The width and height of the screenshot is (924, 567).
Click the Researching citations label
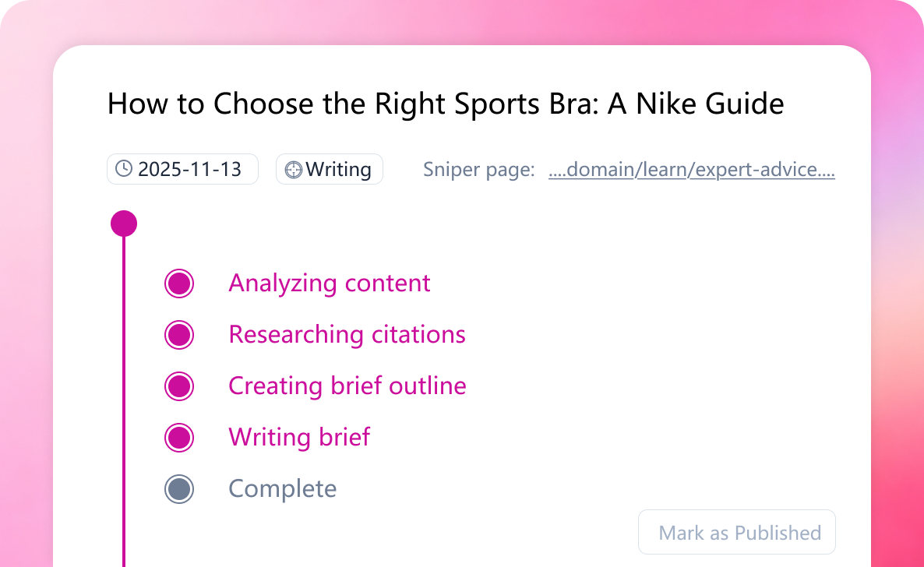[347, 335]
